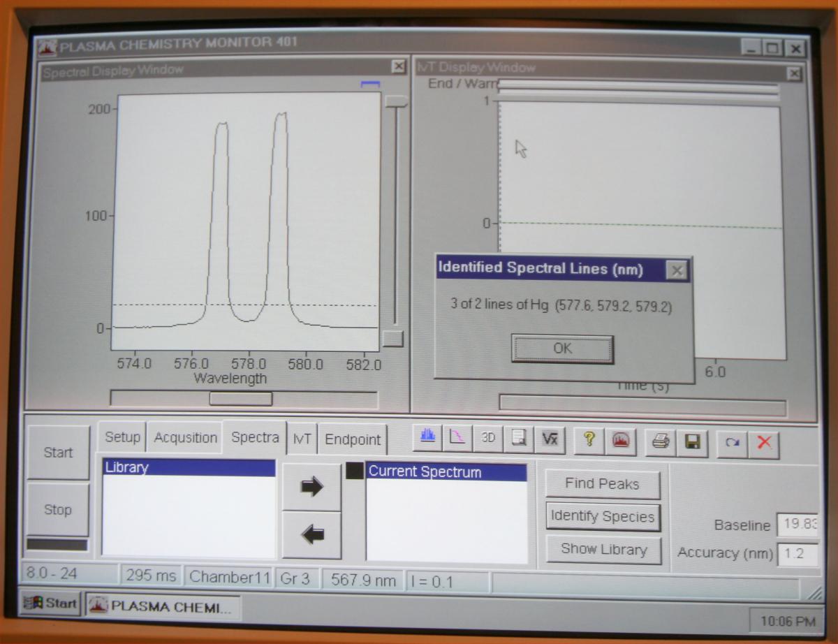Click the red spectrum about icon
This screenshot has width=838, height=644.
[620, 440]
